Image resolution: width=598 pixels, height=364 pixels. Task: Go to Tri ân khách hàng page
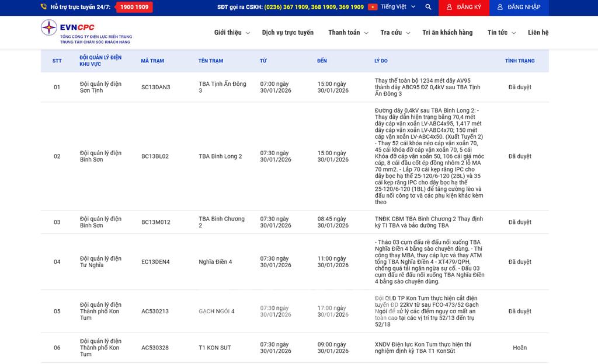[x=447, y=33]
